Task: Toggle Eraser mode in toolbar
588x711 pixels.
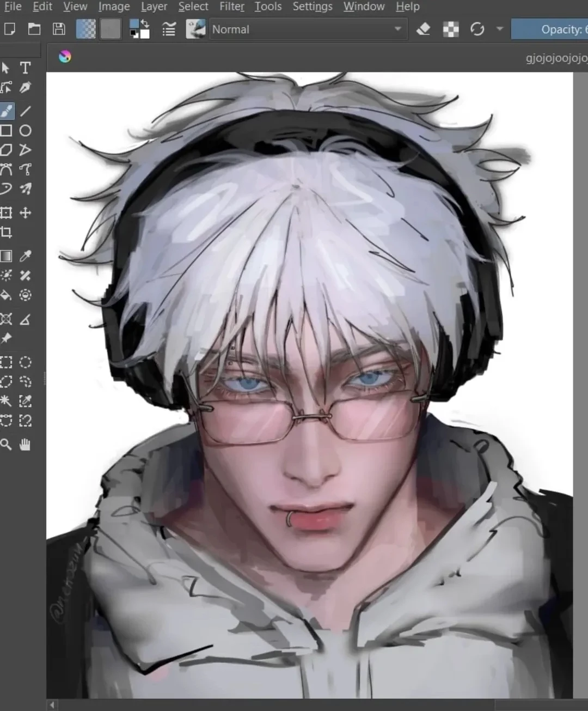Action: [x=423, y=29]
